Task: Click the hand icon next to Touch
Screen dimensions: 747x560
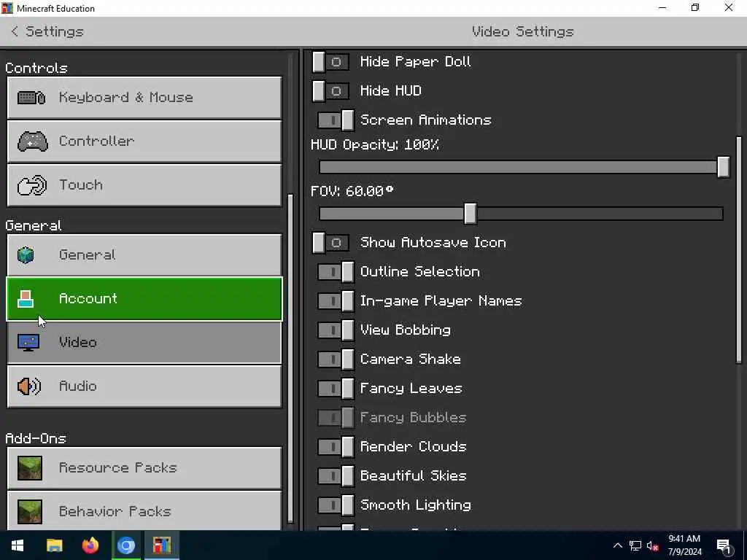Action: (x=32, y=185)
